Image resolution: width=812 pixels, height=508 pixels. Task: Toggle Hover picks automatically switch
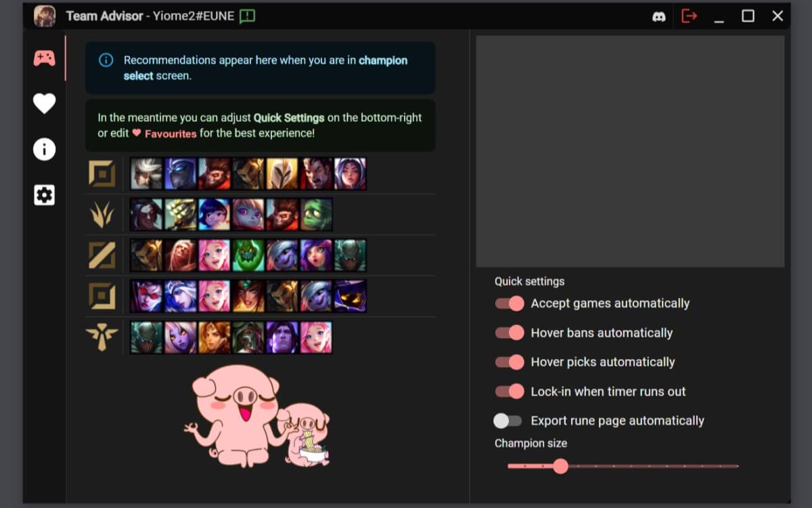(x=510, y=362)
